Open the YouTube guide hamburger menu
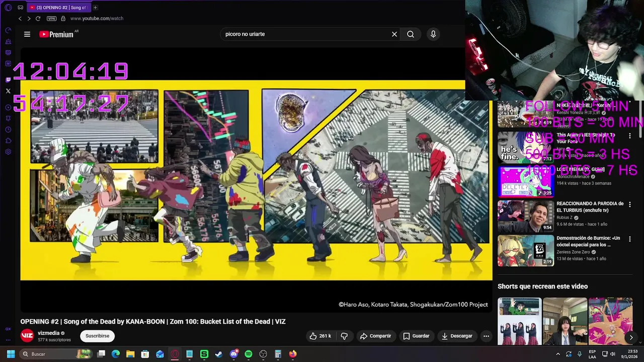This screenshot has height=362, width=644. [x=27, y=34]
